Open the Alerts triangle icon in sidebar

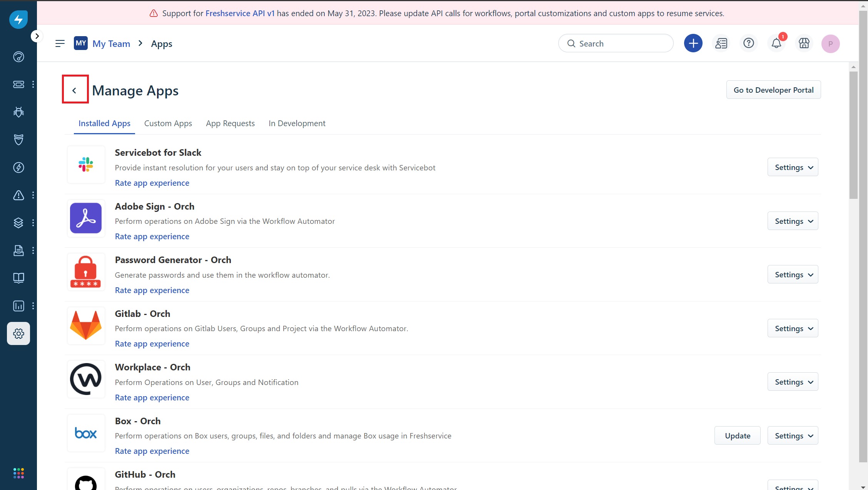tap(18, 195)
